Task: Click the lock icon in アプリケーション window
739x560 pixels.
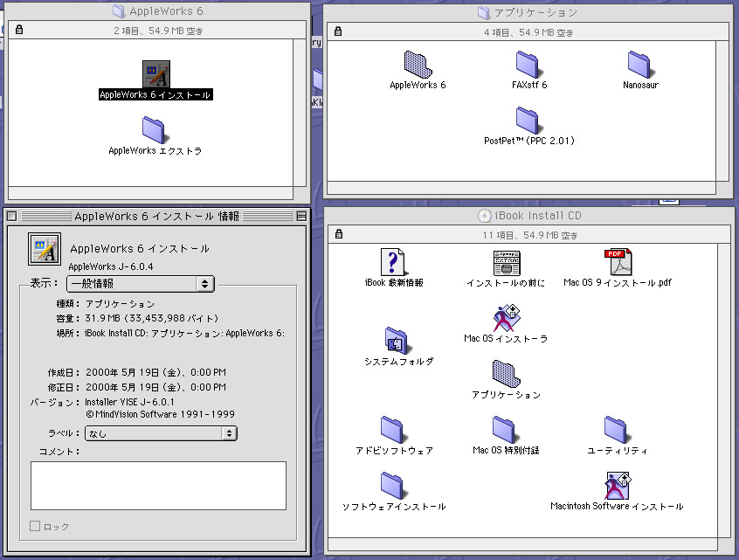Action: (337, 31)
